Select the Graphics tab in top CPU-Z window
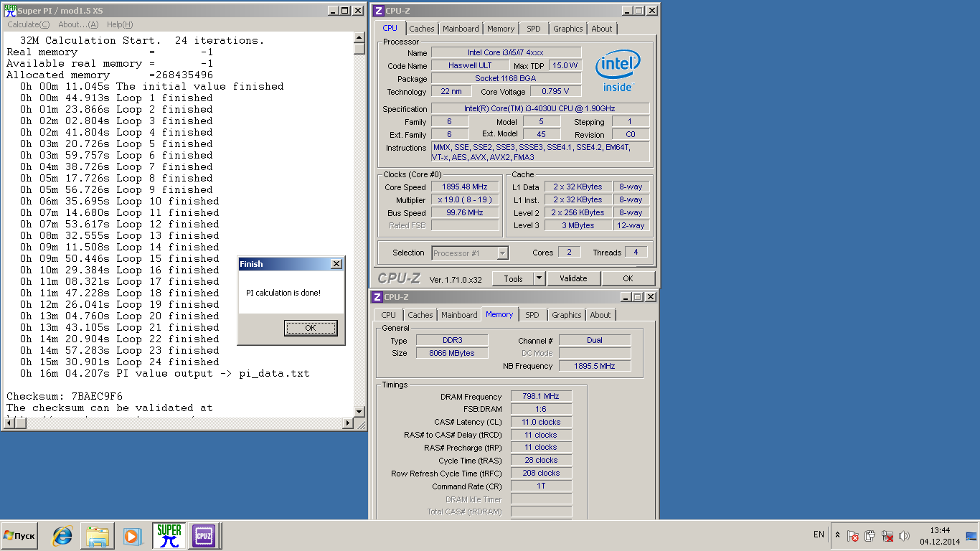The image size is (980, 551). (x=568, y=29)
